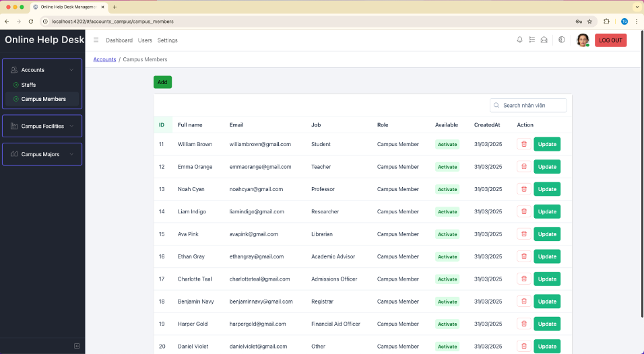The width and height of the screenshot is (644, 354).
Task: Expand the Campus Facilities chevron
Action: point(71,126)
